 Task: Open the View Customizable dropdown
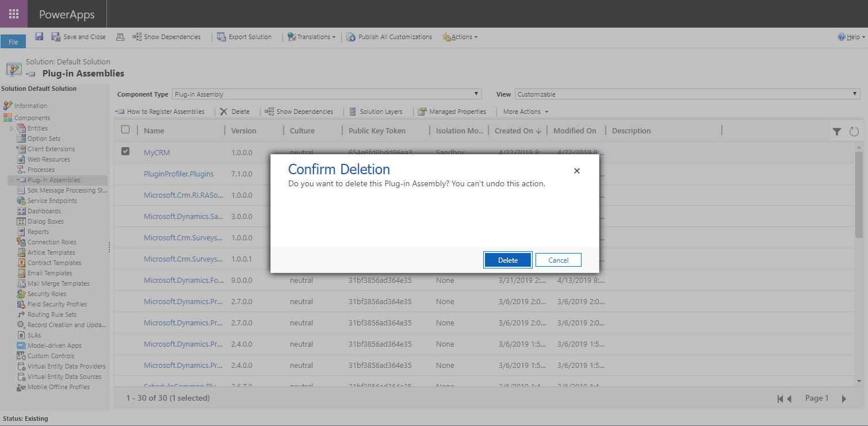pos(687,94)
